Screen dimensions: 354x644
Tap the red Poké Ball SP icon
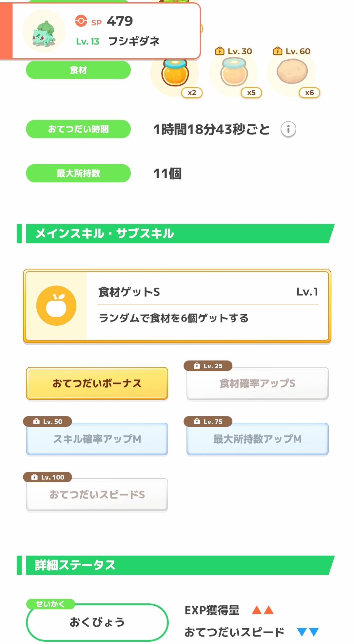click(81, 21)
